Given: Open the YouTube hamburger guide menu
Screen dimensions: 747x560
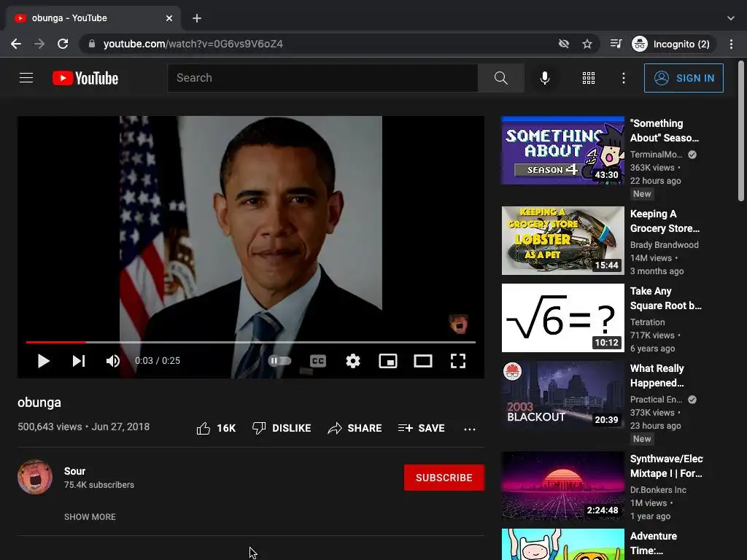Looking at the screenshot, I should 26,77.
